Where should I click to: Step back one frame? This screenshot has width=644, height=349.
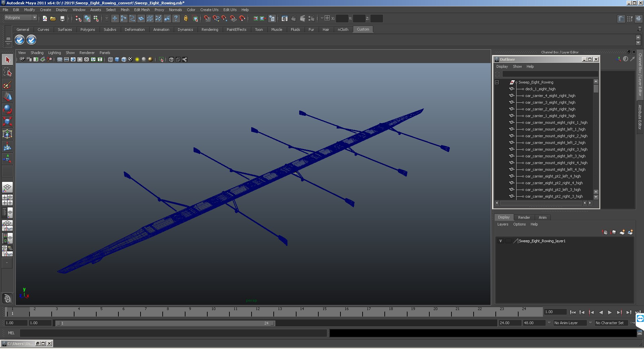[582, 312]
